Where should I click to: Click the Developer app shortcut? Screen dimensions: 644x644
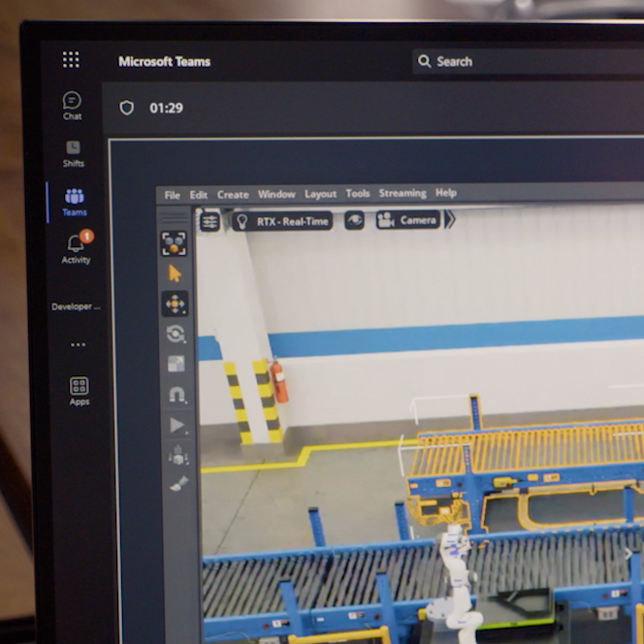pyautogui.click(x=76, y=306)
